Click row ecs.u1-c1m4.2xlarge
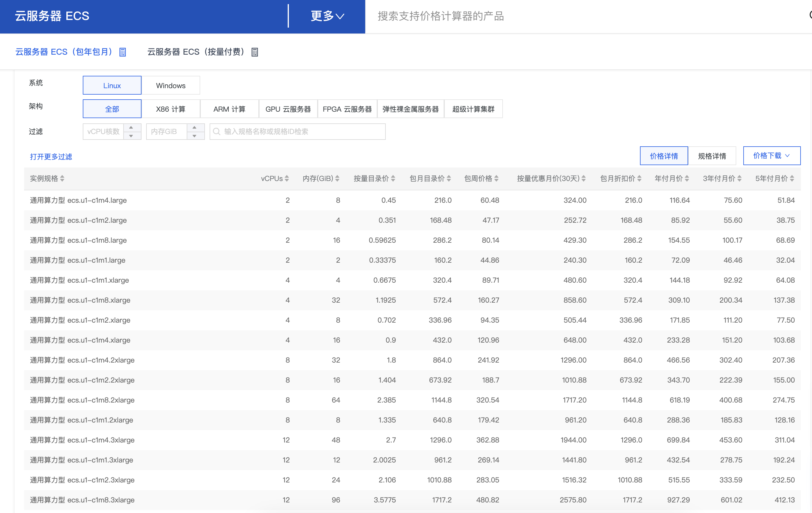 [x=412, y=360]
